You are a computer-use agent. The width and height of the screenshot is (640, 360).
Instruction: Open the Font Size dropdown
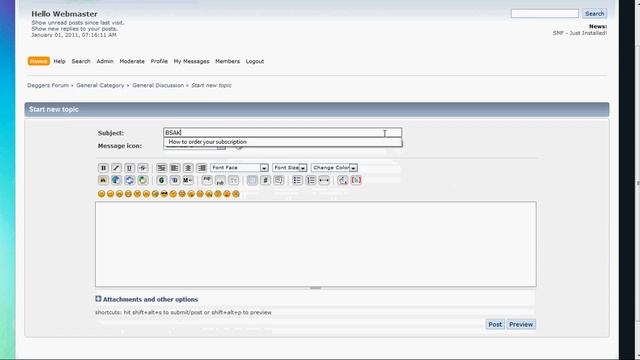290,168
